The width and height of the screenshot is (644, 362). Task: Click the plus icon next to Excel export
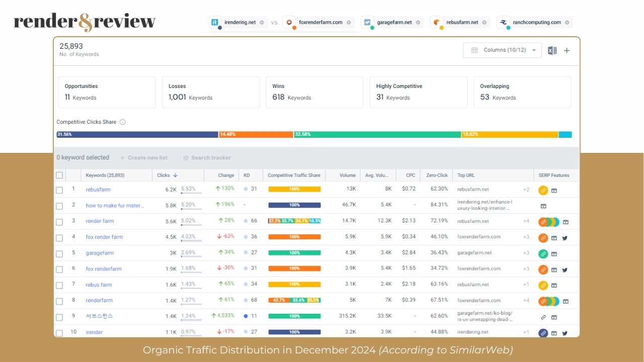coord(567,50)
